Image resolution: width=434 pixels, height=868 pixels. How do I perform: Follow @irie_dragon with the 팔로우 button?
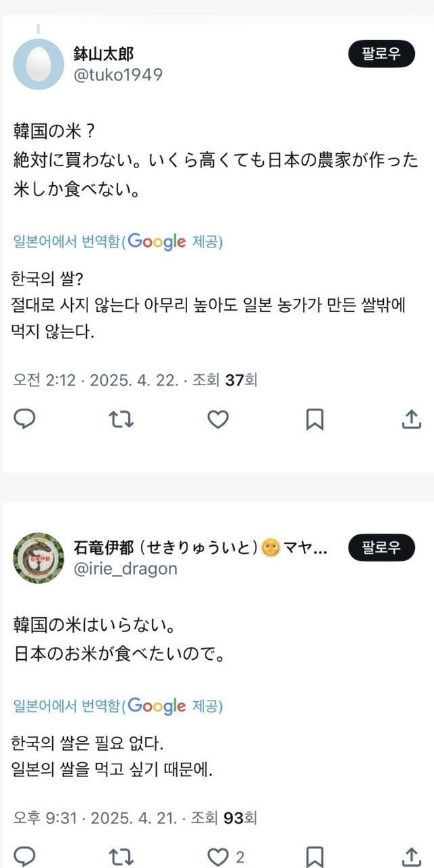pyautogui.click(x=381, y=547)
